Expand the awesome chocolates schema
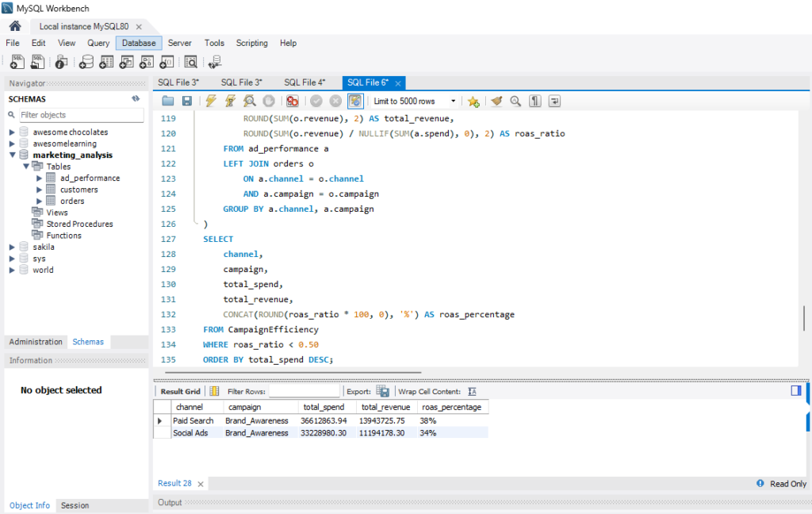Image resolution: width=812 pixels, height=514 pixels. coord(12,132)
